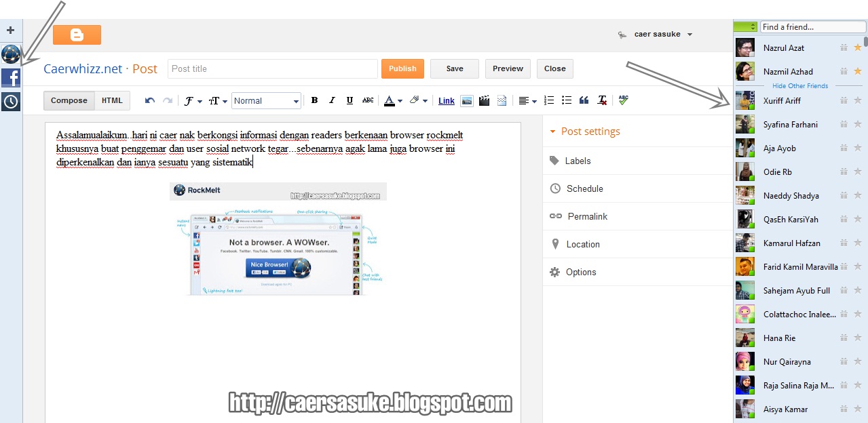Open the clock history sidebar icon

click(11, 102)
